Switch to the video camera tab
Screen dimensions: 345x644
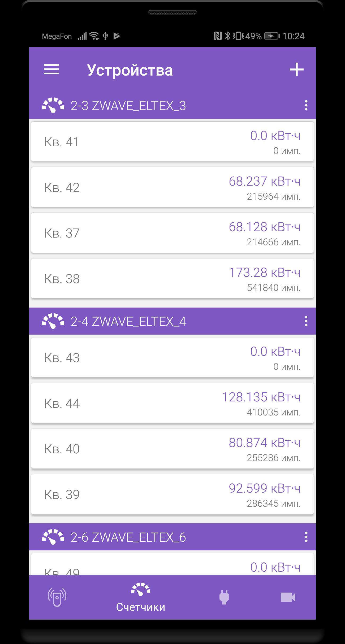point(288,597)
